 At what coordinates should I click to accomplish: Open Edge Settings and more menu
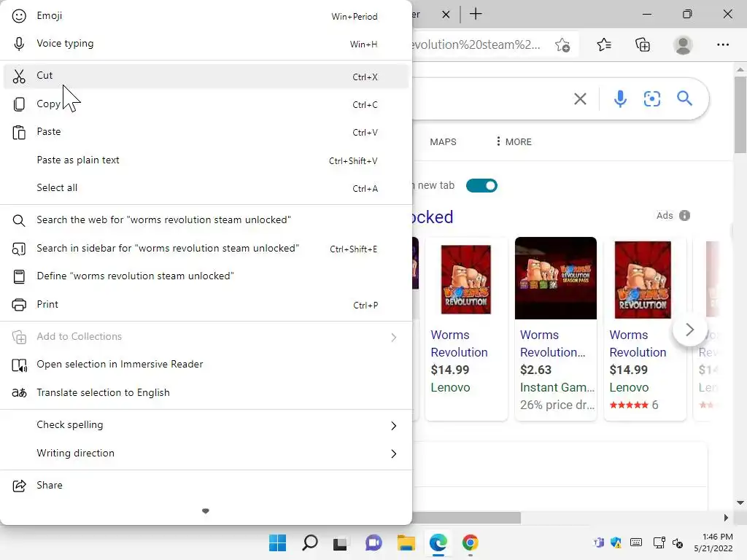tap(723, 44)
